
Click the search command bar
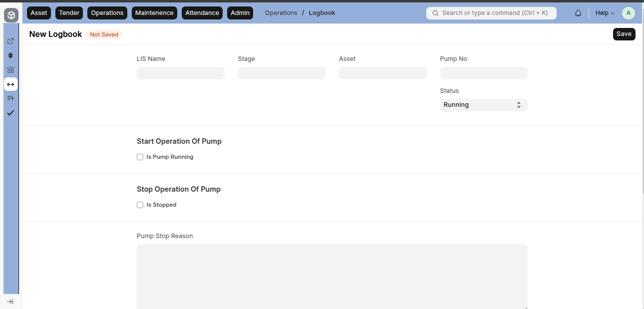491,13
